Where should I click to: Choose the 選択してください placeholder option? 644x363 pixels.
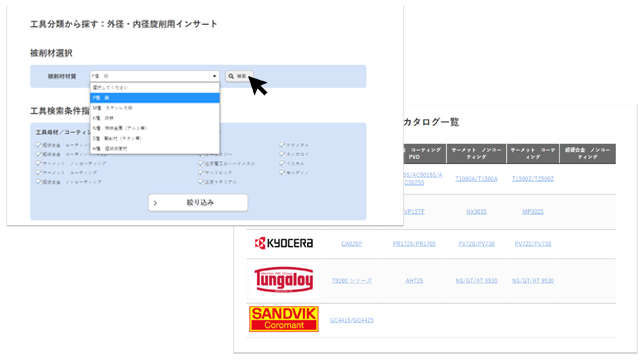[x=155, y=87]
